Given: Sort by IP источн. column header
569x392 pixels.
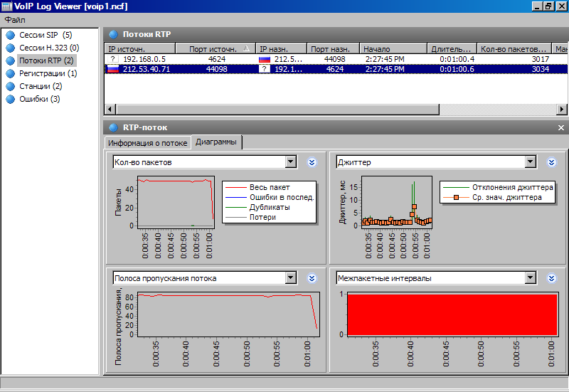Looking at the screenshot, I should pyautogui.click(x=140, y=48).
